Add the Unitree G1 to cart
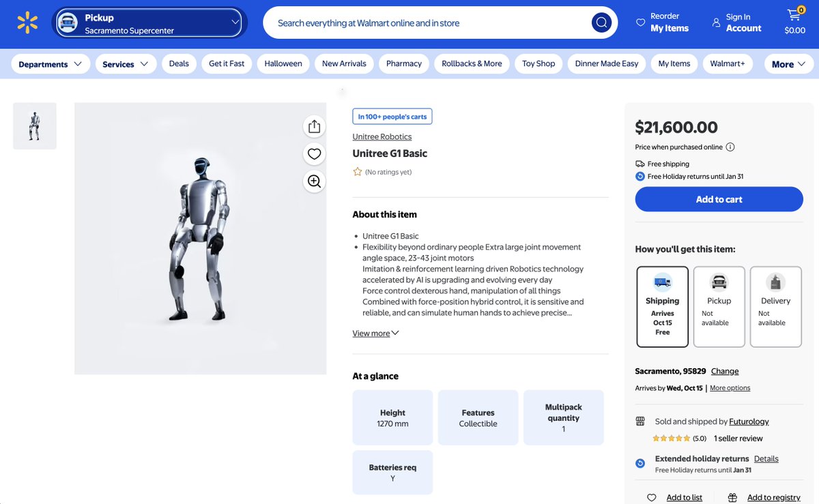 719,199
